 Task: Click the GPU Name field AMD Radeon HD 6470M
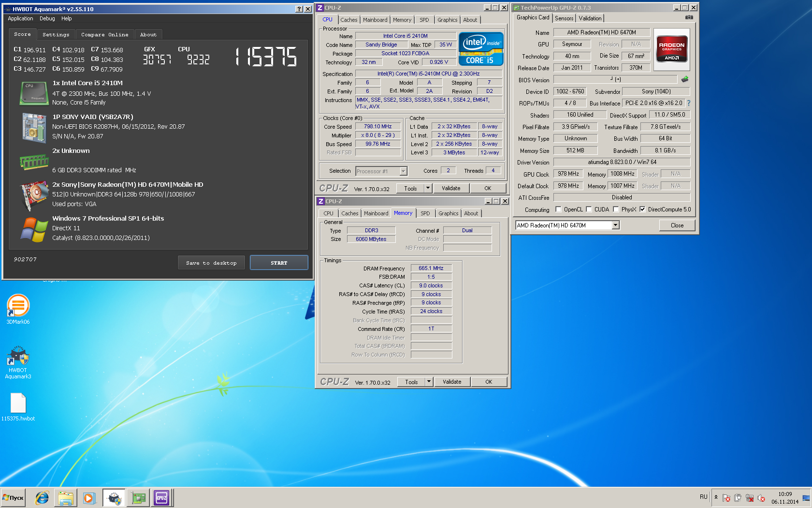601,32
